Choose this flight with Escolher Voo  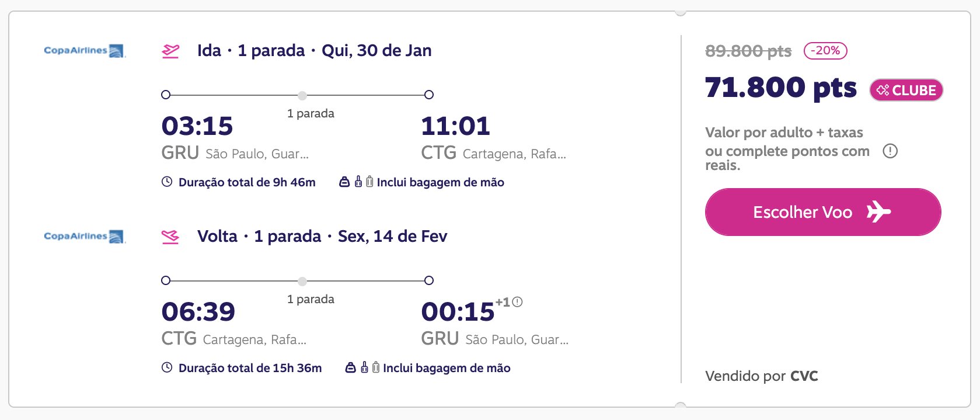coord(823,212)
